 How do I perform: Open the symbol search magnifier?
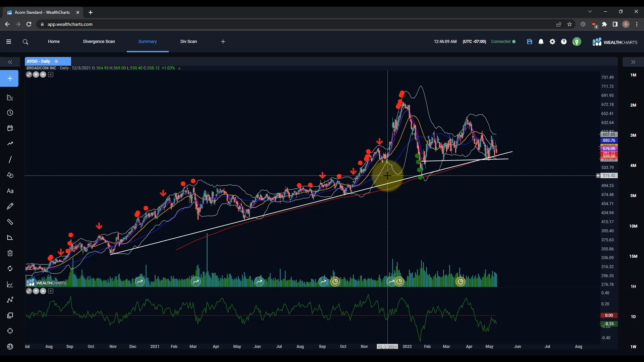click(x=25, y=42)
